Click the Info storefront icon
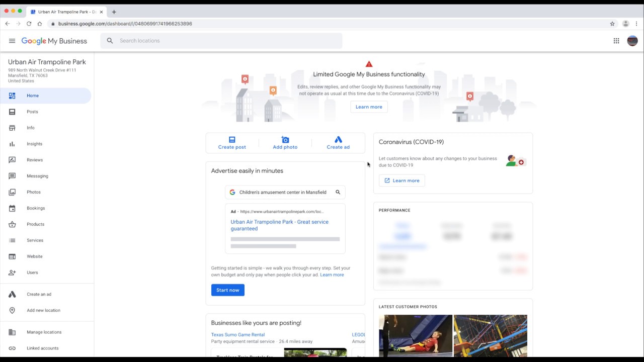 tap(12, 128)
